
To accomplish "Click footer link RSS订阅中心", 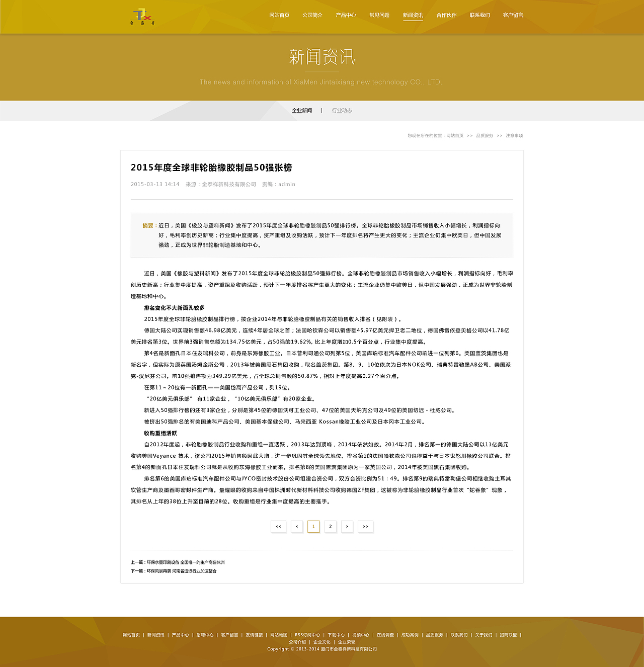I will point(307,635).
